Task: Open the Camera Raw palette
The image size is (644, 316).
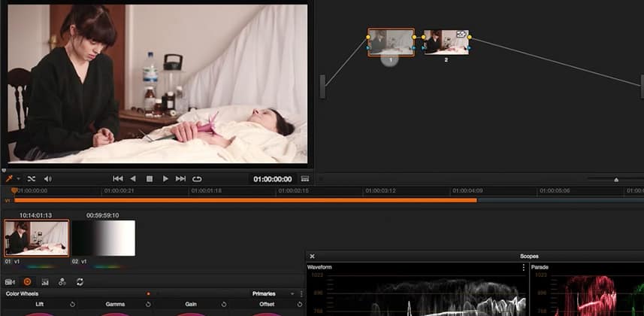Action: pos(10,282)
